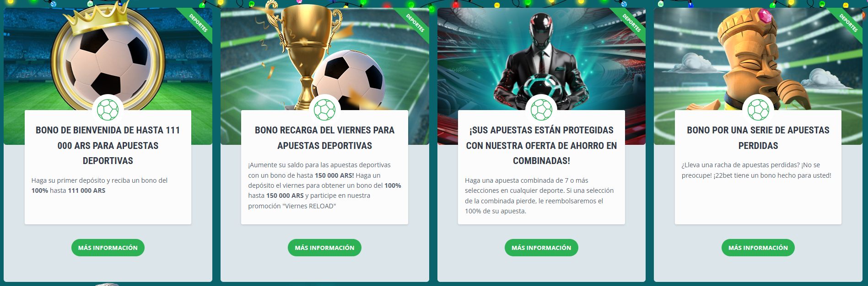Click title Bono de bienvenida de hasta 111 000 ARS
The width and height of the screenshot is (868, 286).
point(108,145)
